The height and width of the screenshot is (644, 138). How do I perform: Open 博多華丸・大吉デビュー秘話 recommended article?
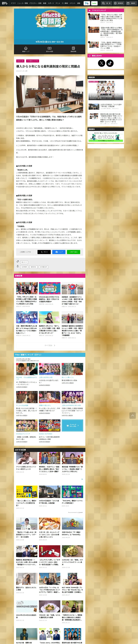coord(50,464)
